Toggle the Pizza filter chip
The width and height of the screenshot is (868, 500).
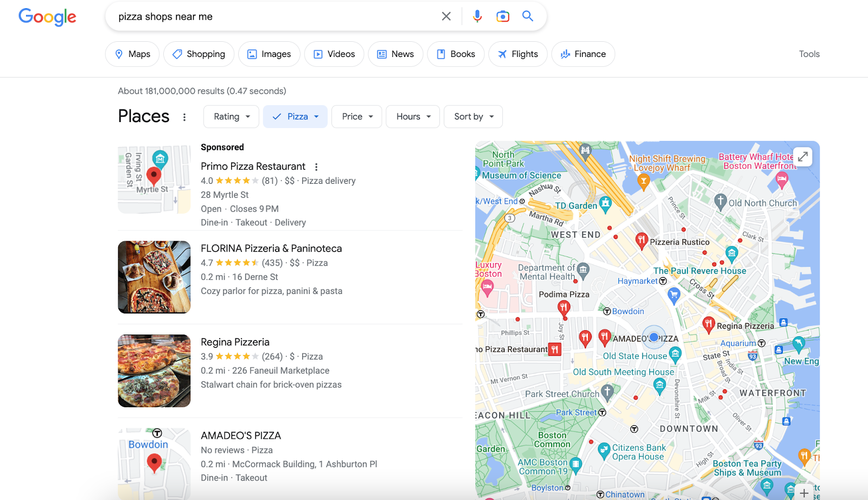coord(295,117)
